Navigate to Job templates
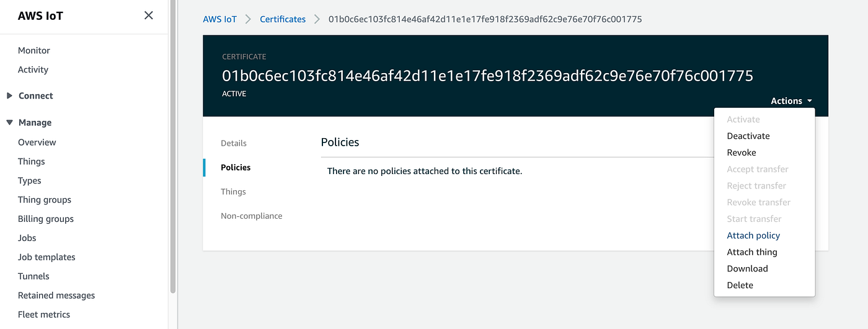The height and width of the screenshot is (329, 868). pos(46,257)
